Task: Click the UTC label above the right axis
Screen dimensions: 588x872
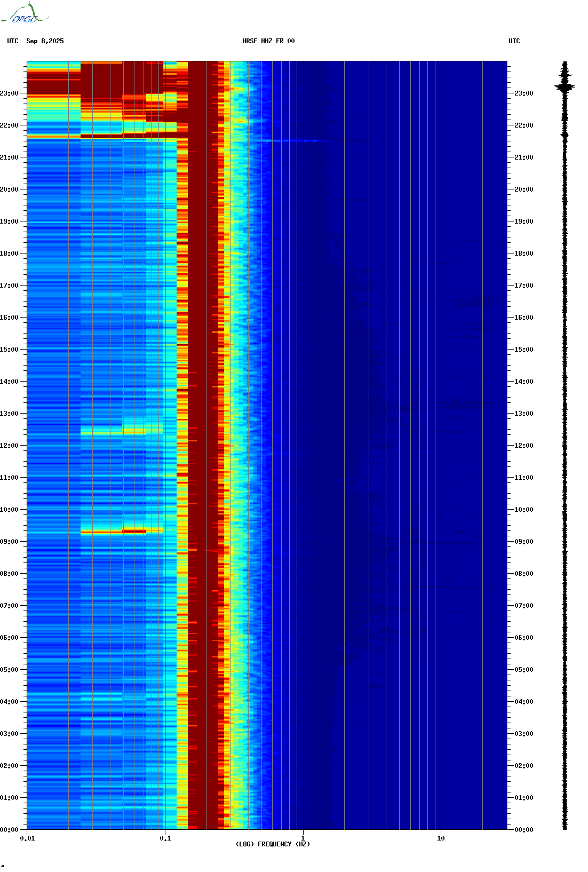Action: click(514, 41)
